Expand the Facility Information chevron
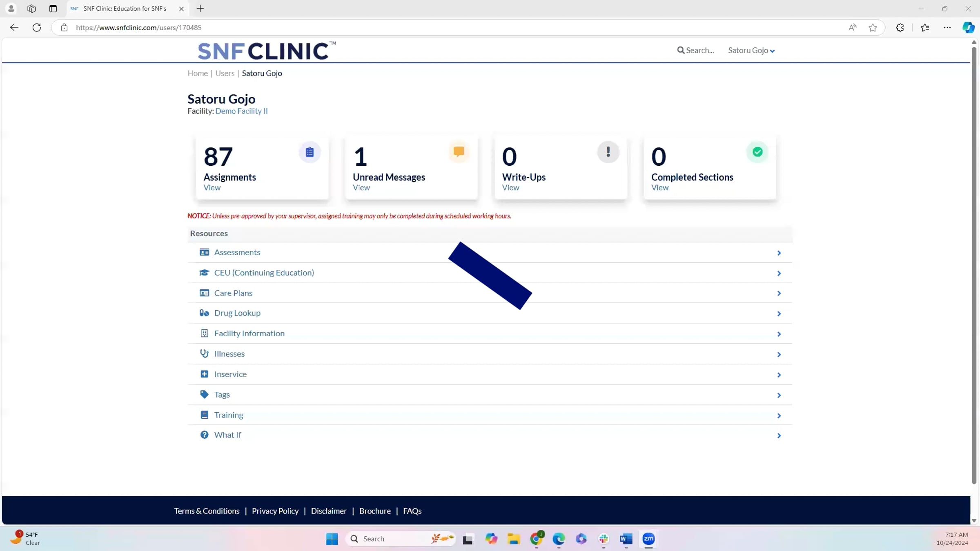980x551 pixels. 779,334
